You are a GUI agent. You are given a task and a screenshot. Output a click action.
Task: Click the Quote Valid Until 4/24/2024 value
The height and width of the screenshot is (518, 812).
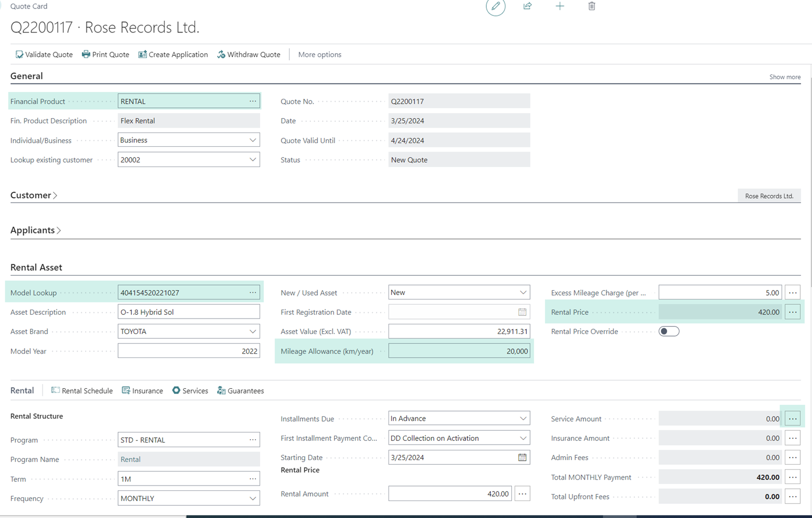pos(459,140)
